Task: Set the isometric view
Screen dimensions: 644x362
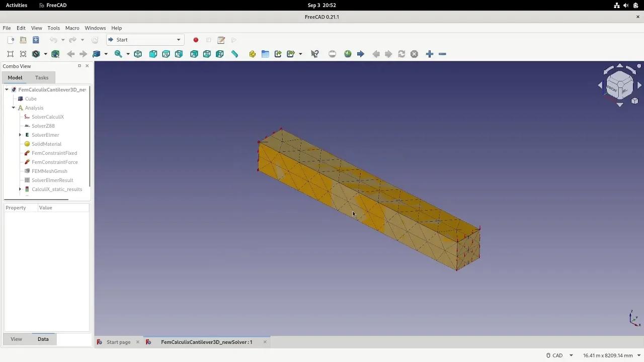Action: (x=138, y=54)
